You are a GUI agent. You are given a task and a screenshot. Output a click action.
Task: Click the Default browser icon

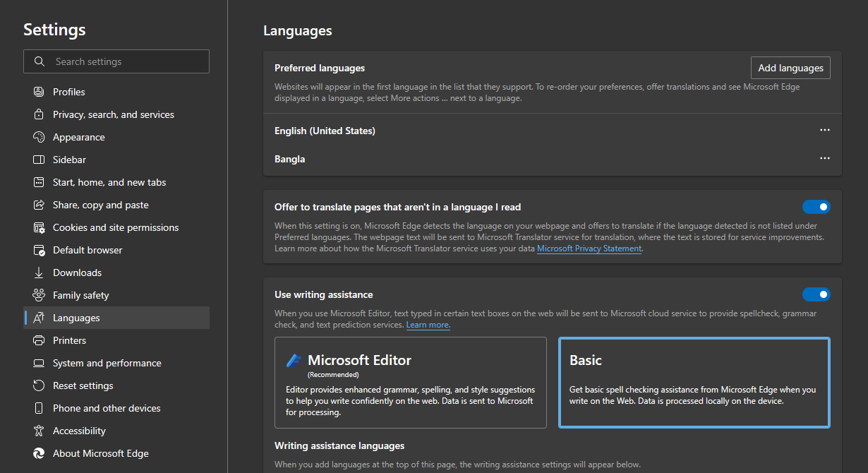[39, 250]
